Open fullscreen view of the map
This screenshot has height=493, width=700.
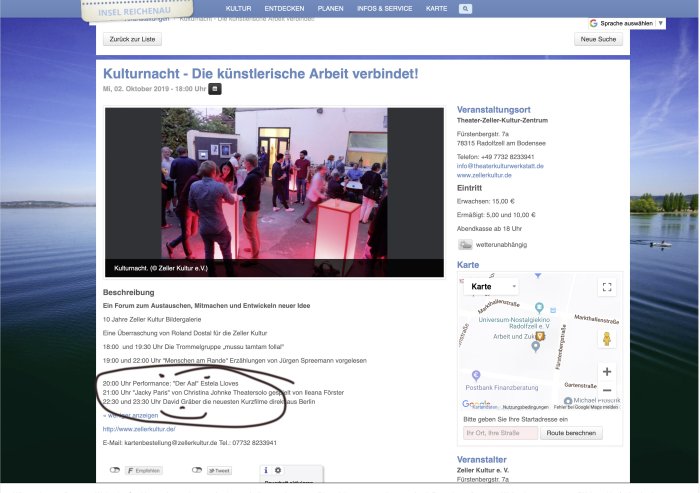point(607,287)
